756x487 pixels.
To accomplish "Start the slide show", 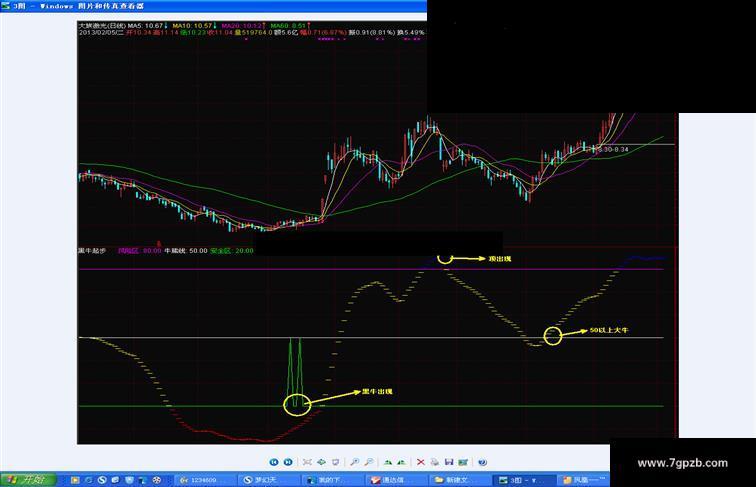I will (336, 462).
